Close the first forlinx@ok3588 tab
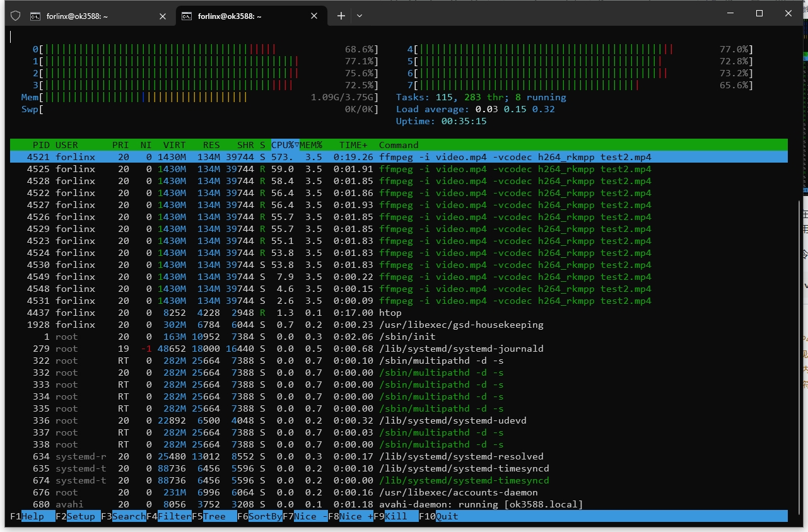 pyautogui.click(x=163, y=16)
